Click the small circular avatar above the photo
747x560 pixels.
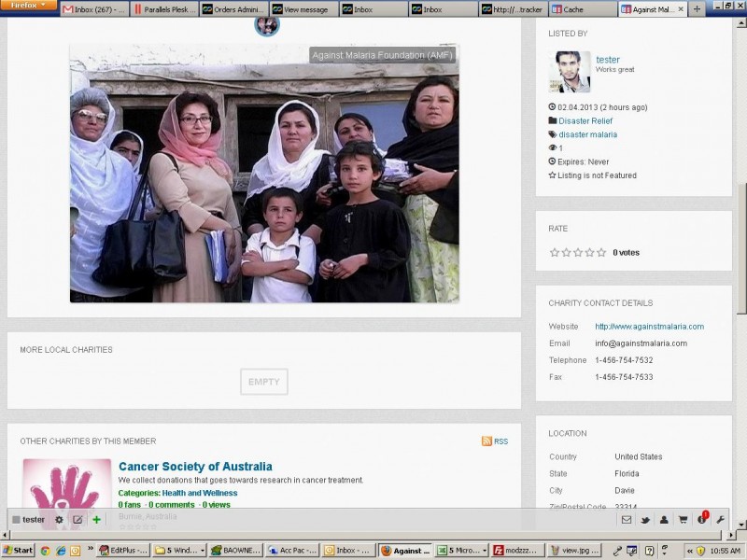point(267,25)
